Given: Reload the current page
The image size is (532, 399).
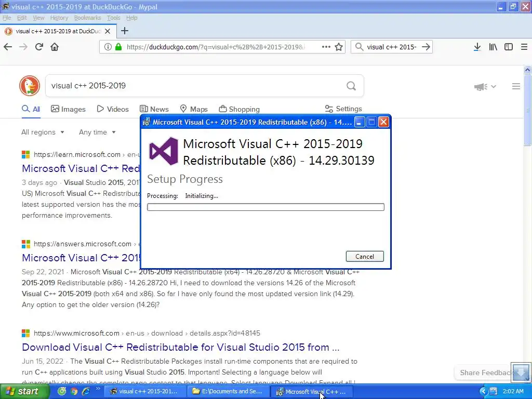Looking at the screenshot, I should [39, 47].
